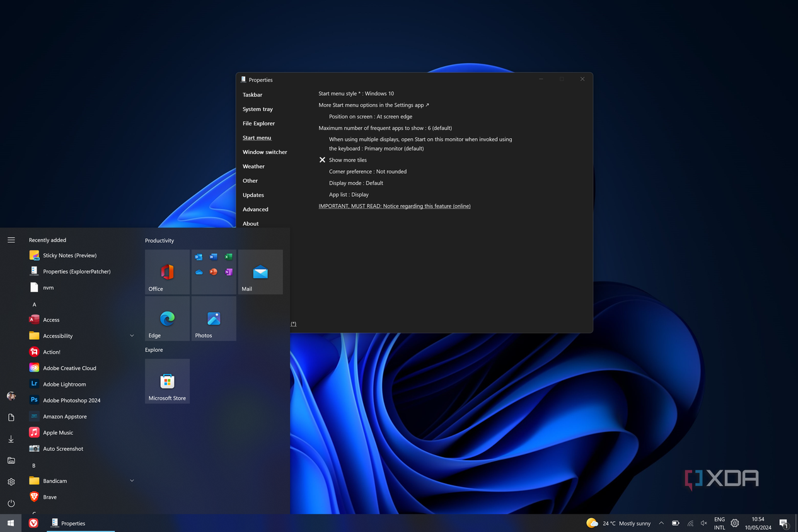Open the Other section
Viewport: 798px width, 532px height.
click(250, 181)
